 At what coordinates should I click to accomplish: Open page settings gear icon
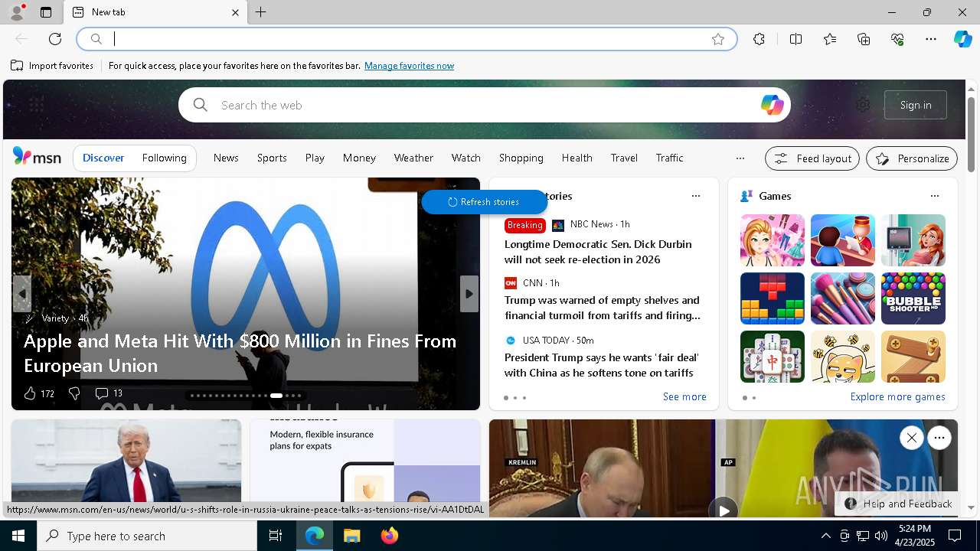click(863, 105)
